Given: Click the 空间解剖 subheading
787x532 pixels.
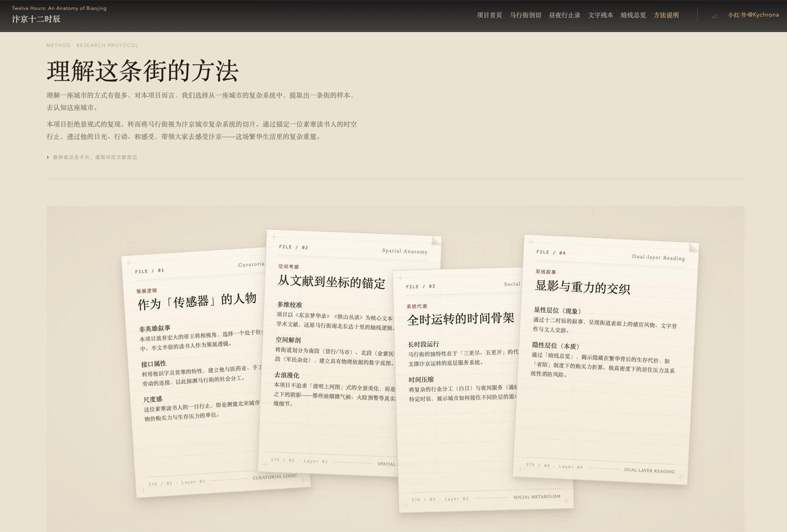Looking at the screenshot, I should coord(288,340).
